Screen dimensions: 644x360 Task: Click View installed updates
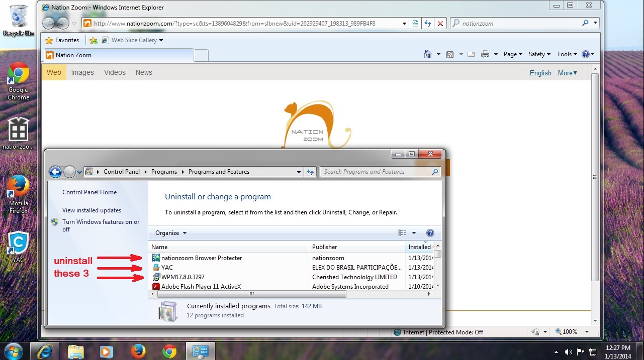91,210
